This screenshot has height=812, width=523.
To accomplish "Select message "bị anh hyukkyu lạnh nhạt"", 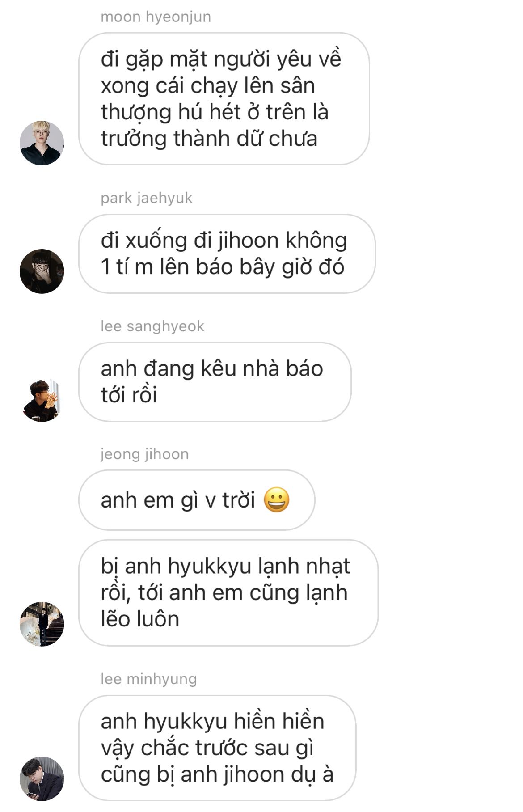I will [228, 593].
